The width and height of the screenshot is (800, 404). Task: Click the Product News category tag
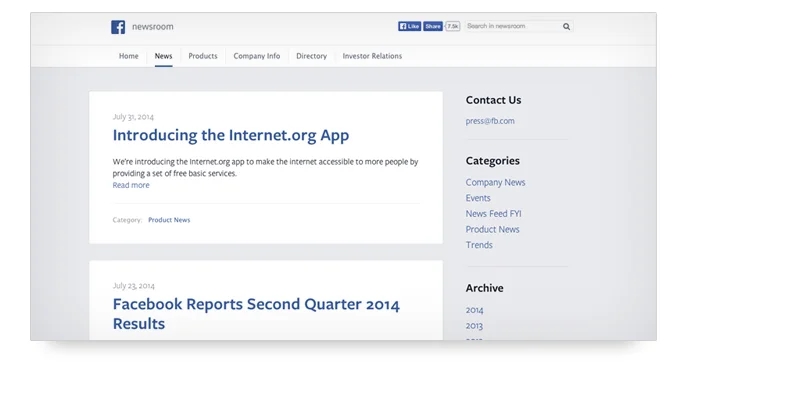[169, 220]
